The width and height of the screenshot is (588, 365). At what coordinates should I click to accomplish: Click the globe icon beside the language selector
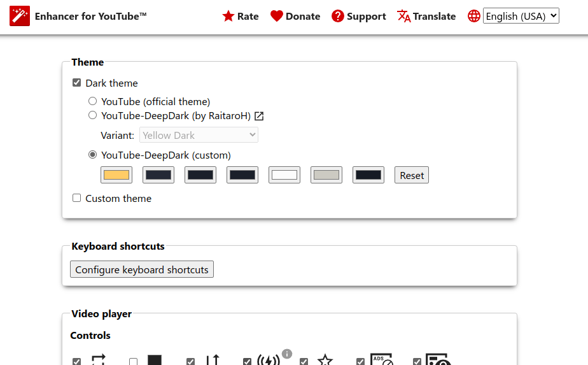[x=474, y=16]
